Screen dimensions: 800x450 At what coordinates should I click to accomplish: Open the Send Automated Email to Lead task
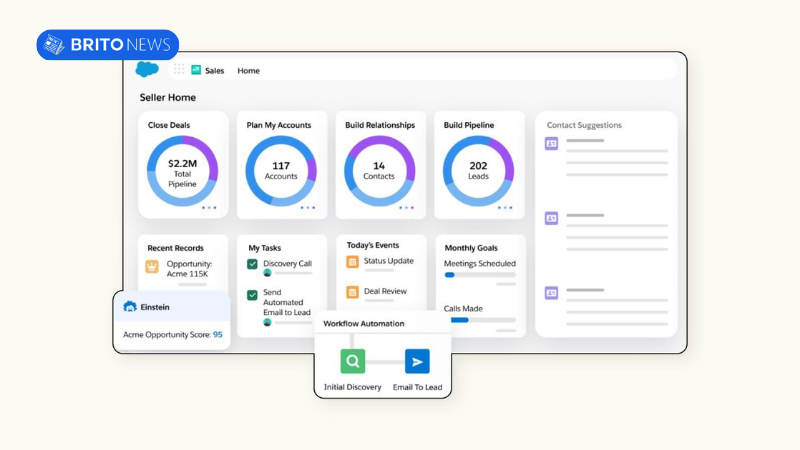287,302
